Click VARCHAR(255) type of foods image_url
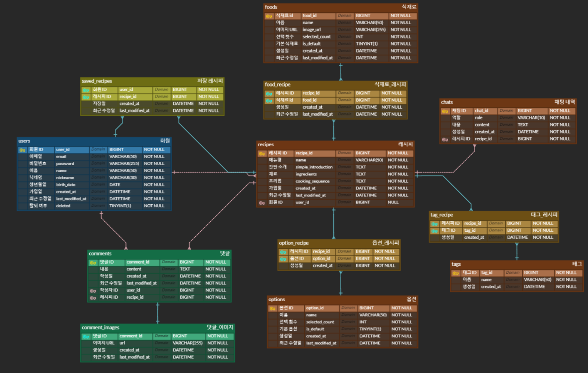Screen dimensions: 588x373 pyautogui.click(x=370, y=30)
